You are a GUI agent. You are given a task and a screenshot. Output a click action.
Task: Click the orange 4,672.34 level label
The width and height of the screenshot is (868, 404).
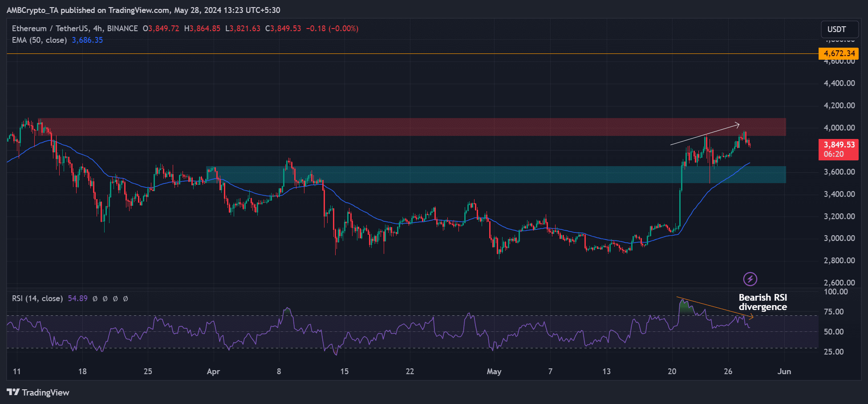click(839, 53)
